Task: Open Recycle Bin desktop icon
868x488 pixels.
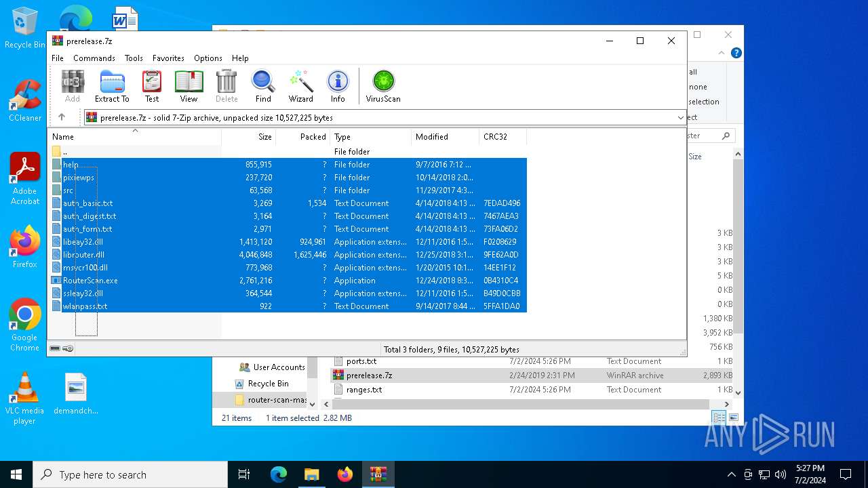Action: pyautogui.click(x=24, y=28)
